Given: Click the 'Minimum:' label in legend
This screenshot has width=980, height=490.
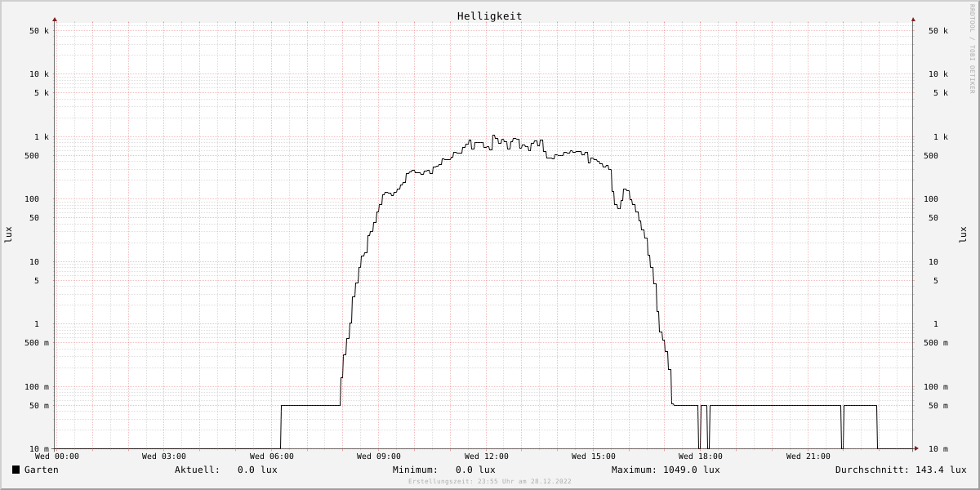Looking at the screenshot, I should click(x=415, y=470).
